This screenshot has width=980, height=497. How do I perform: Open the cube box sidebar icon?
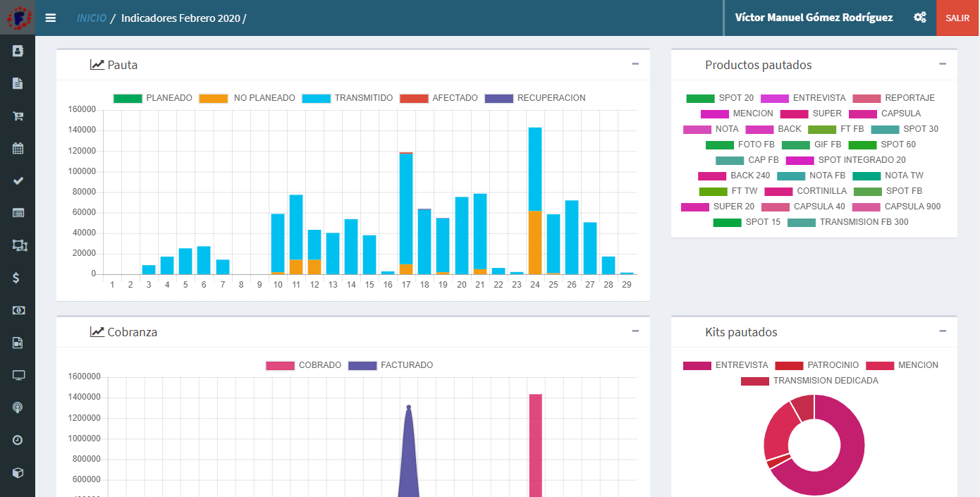point(18,472)
